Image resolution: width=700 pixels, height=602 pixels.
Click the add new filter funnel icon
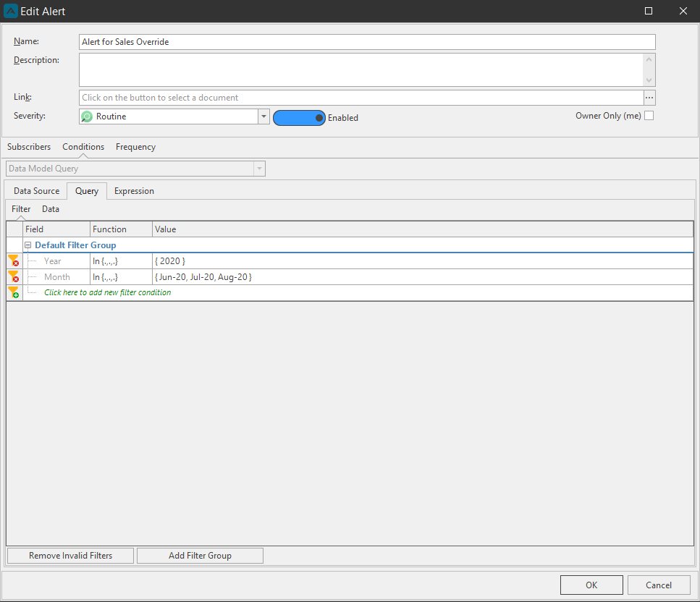[x=14, y=293]
